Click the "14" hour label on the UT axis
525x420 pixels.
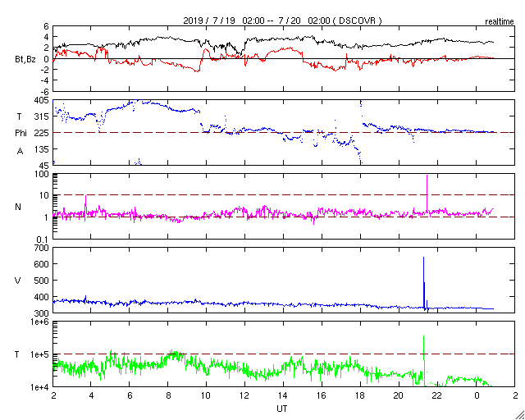point(284,395)
